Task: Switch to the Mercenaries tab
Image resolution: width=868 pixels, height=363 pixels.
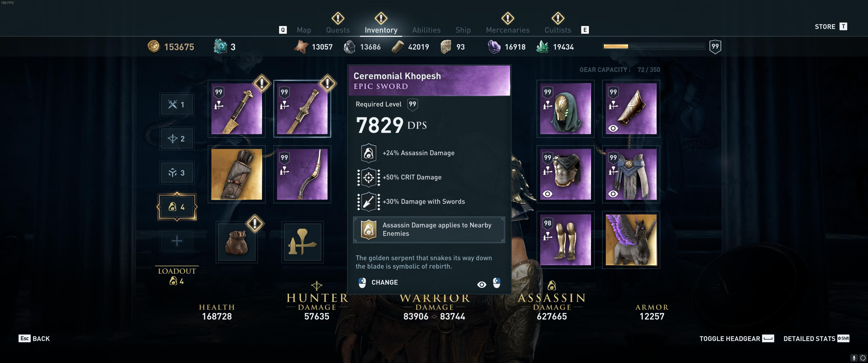Action: point(507,30)
